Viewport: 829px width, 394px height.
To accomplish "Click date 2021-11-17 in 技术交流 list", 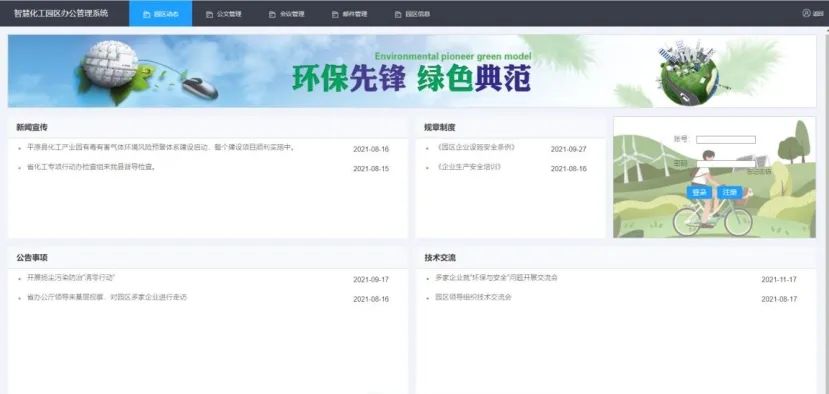I will 779,280.
